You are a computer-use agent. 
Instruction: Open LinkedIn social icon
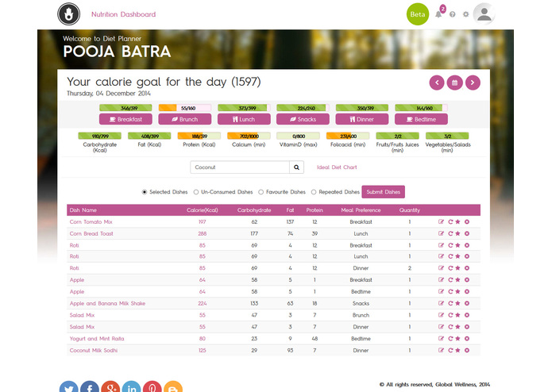(x=131, y=386)
